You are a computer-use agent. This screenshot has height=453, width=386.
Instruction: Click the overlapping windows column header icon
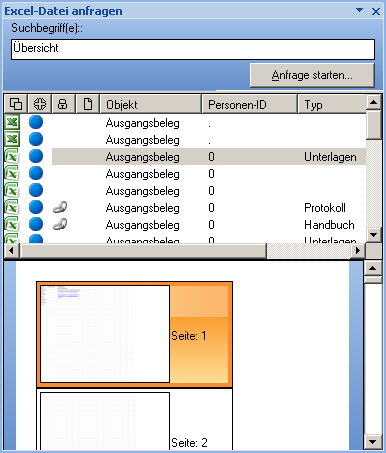tap(16, 104)
